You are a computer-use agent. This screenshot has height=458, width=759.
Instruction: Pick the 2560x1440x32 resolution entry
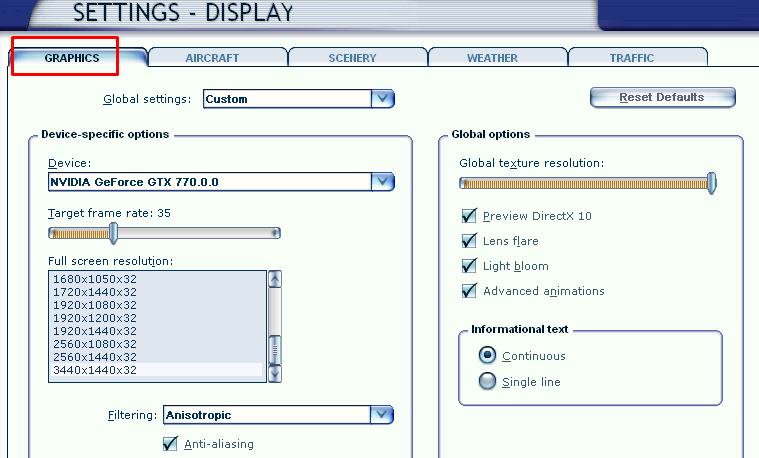(x=95, y=357)
